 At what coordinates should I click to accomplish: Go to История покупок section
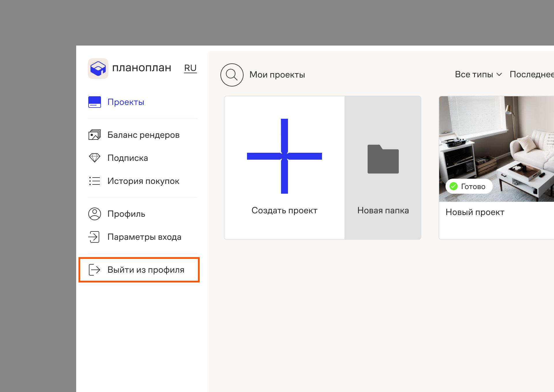pyautogui.click(x=143, y=181)
